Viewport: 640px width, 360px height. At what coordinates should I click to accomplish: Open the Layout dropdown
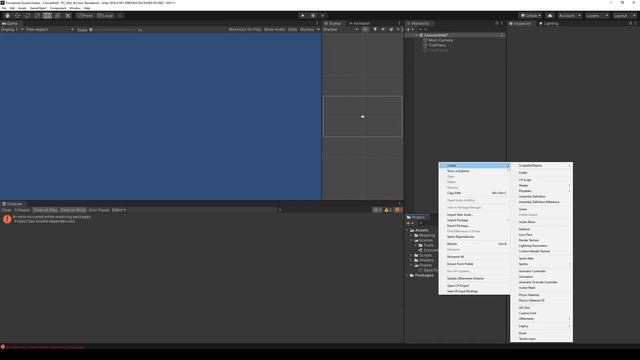tap(624, 16)
